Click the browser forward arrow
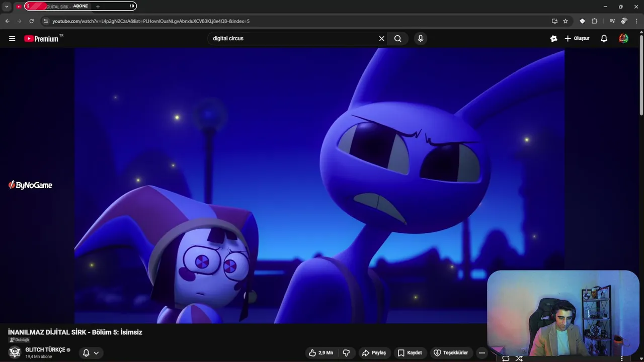Image resolution: width=644 pixels, height=362 pixels. [19, 21]
